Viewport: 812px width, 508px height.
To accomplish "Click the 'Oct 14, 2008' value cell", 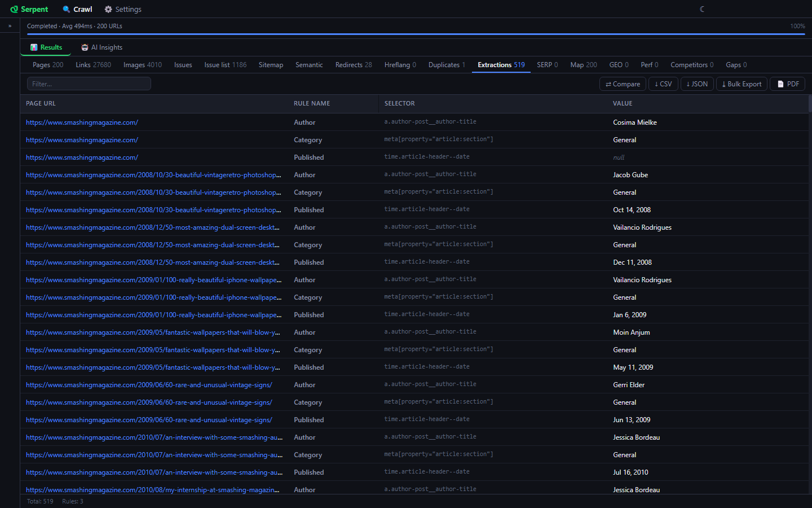I will tap(632, 210).
